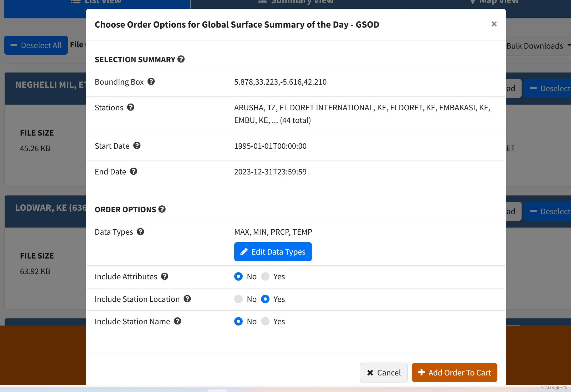Click the Include Station Name help icon
571x392 pixels.
coord(178,321)
